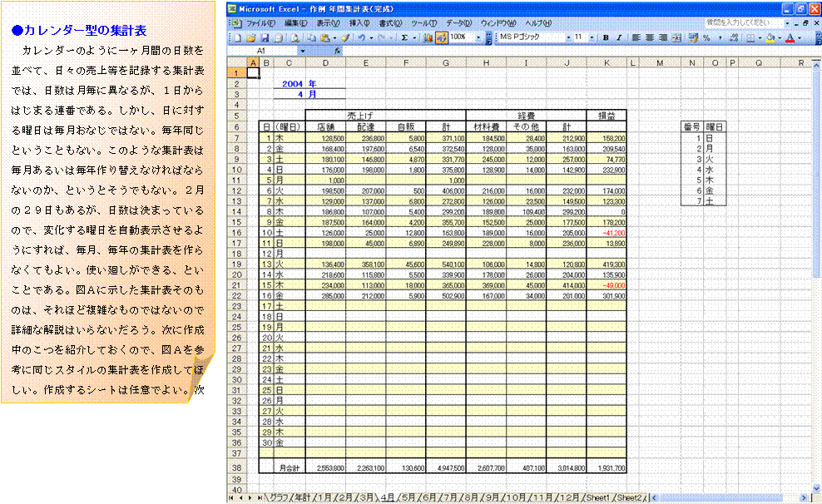This screenshot has width=822, height=504.
Task: Click the AutoSum sigma icon
Action: coord(404,38)
